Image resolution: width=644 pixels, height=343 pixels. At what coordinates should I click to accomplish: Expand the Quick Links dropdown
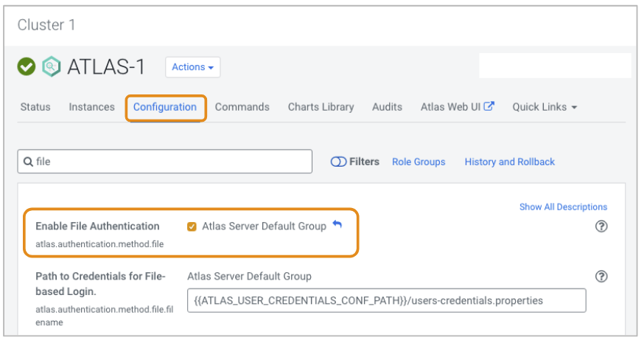click(x=545, y=107)
